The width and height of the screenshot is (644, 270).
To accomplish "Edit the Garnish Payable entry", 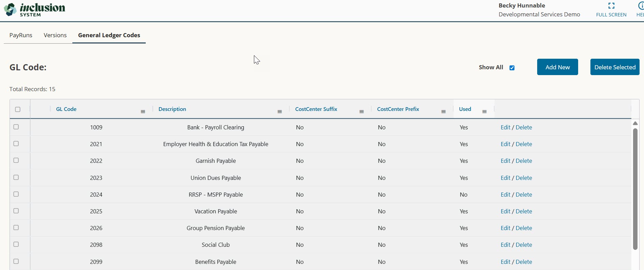I will click(x=505, y=161).
